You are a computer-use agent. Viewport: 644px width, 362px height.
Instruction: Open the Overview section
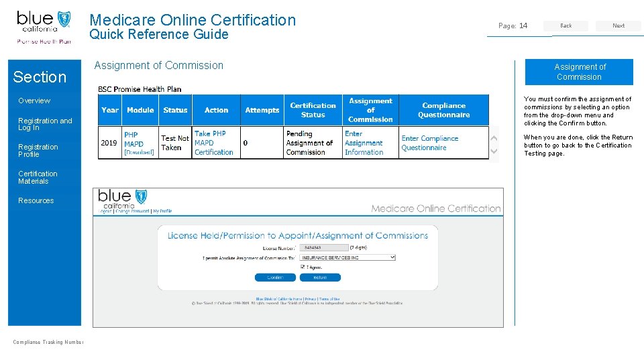point(34,101)
